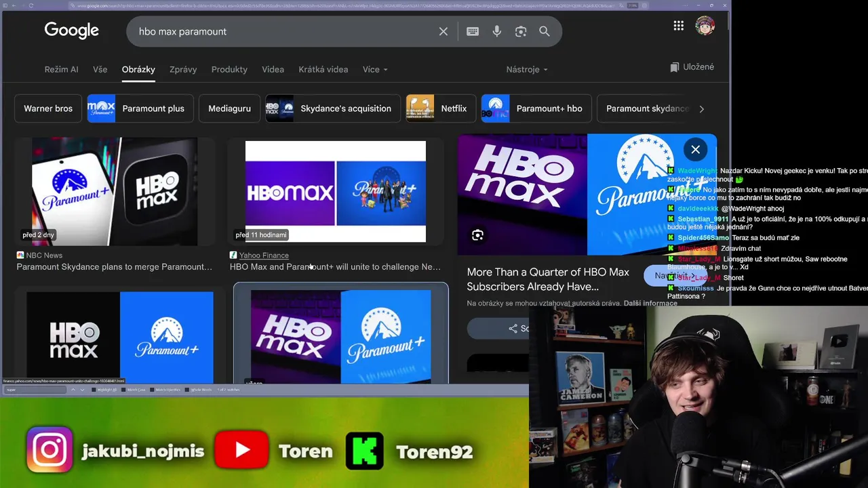The height and width of the screenshot is (488, 868).
Task: Open preview title 'More Than a Quarter of HBO Max'
Action: 548,279
